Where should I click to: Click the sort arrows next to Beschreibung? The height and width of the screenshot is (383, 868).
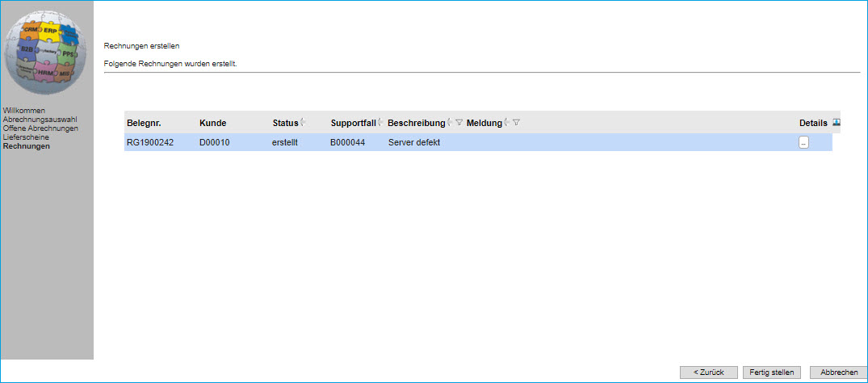450,123
